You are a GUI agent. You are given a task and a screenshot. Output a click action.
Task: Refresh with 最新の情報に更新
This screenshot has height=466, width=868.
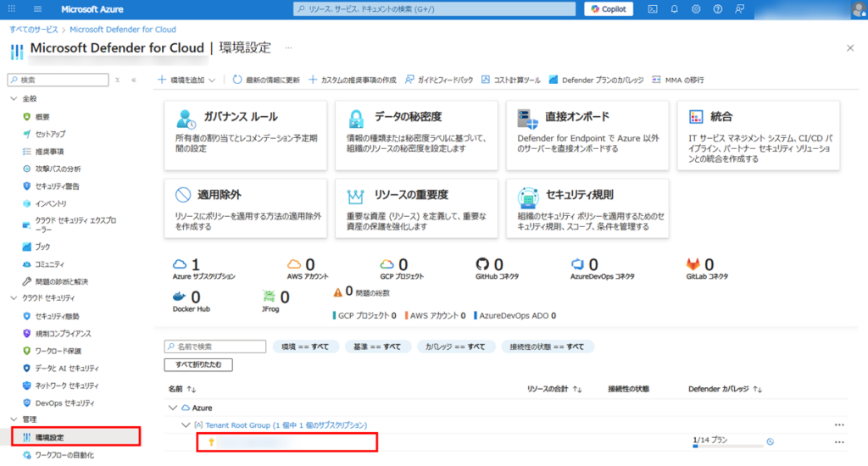tap(266, 80)
